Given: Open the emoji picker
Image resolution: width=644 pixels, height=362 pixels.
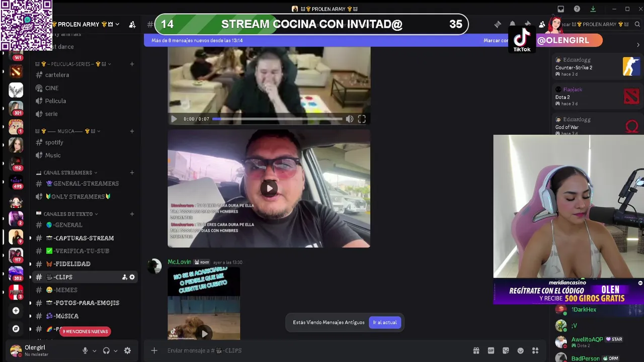Looking at the screenshot, I should point(521,350).
